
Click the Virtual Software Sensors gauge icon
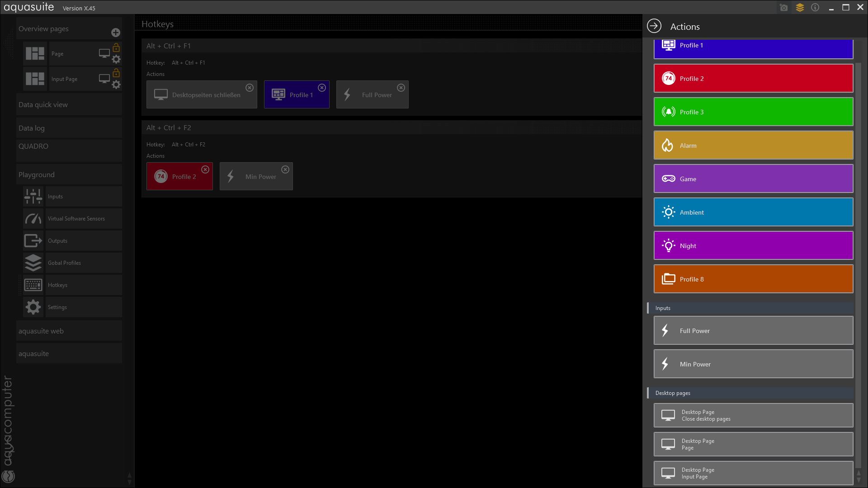coord(33,219)
